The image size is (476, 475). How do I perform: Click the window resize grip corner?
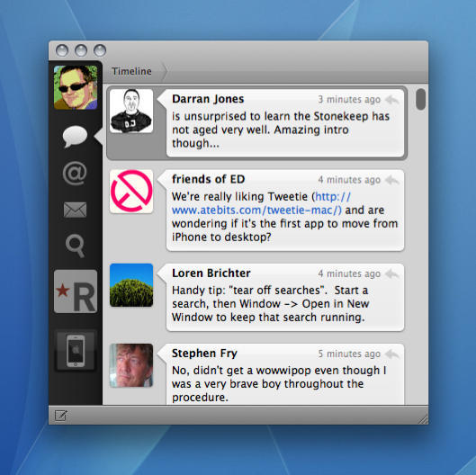423,419
